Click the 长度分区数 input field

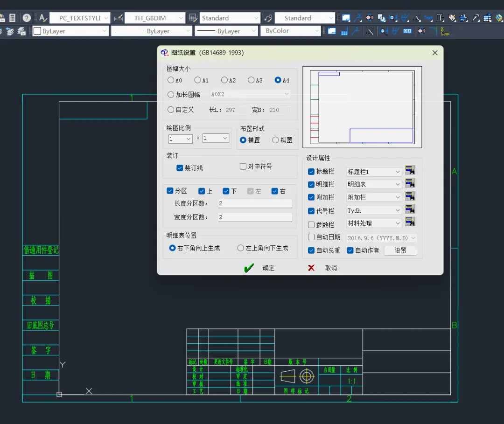255,204
